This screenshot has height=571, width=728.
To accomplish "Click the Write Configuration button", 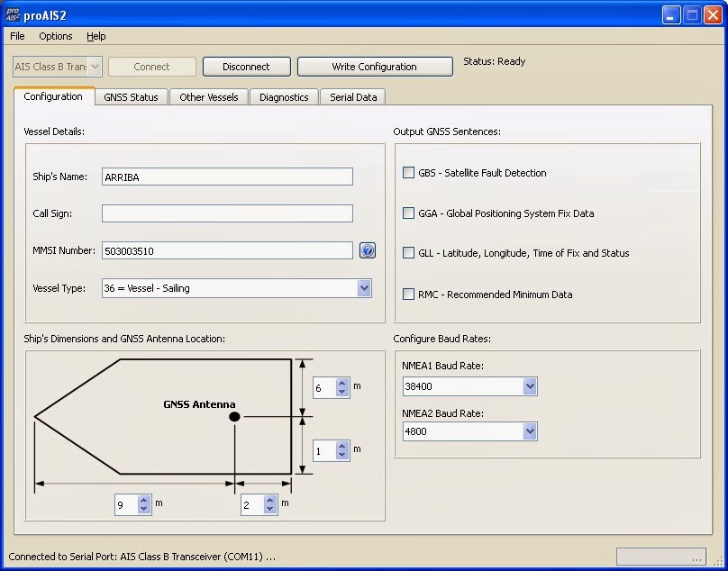I will 375,67.
